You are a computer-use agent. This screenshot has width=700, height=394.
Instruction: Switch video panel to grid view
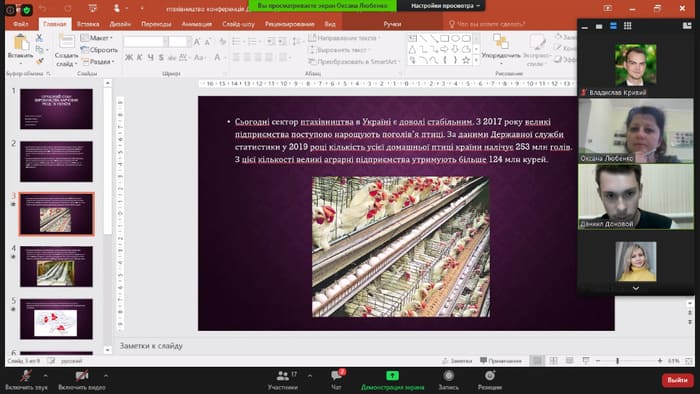tap(628, 26)
